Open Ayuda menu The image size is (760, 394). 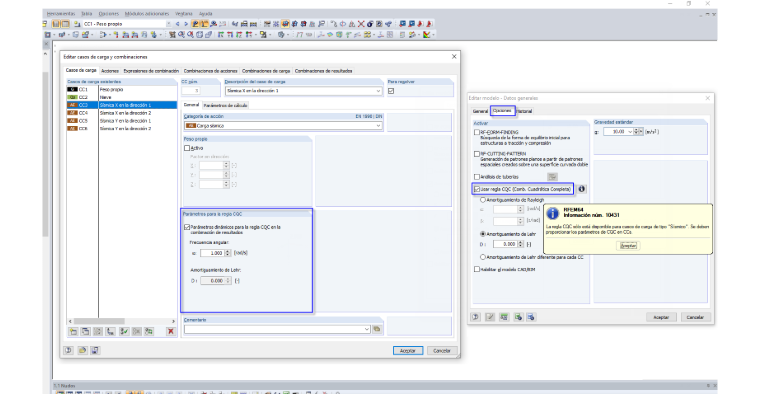click(206, 14)
